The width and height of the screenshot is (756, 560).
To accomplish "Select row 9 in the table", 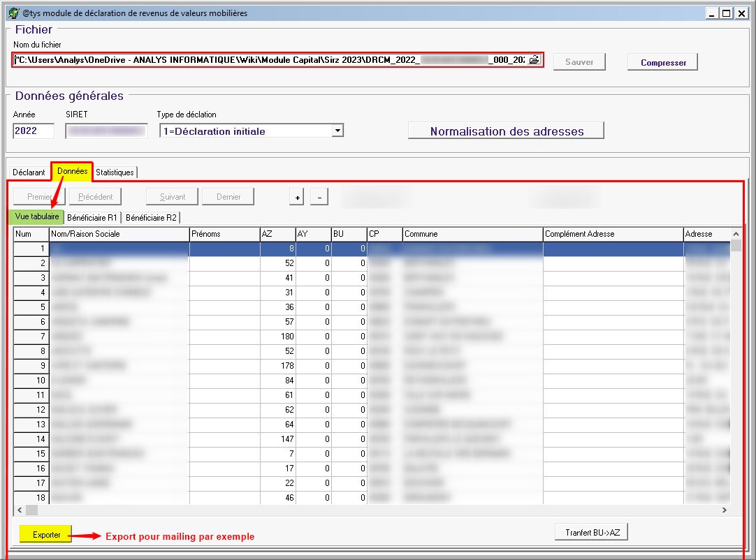I will tap(31, 365).
